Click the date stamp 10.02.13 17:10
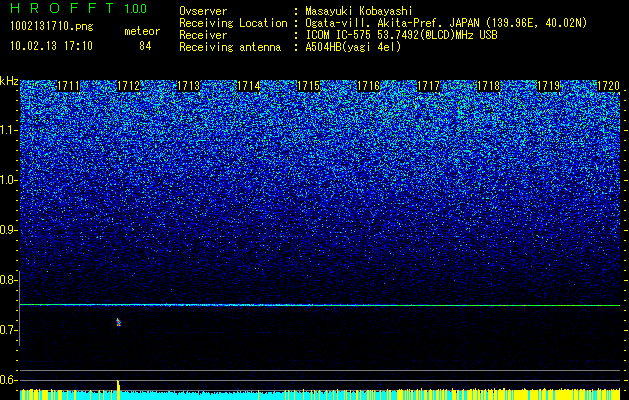This screenshot has height=400, width=629. point(51,45)
